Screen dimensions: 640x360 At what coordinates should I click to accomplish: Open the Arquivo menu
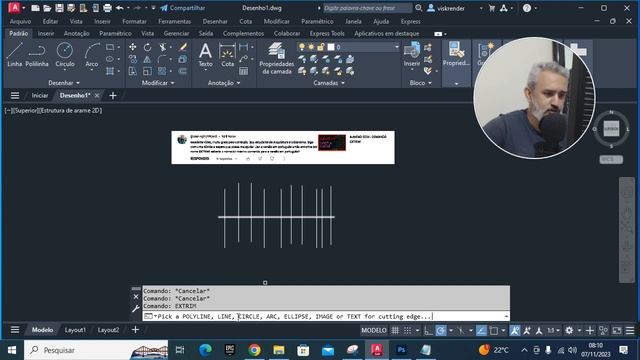(x=20, y=21)
